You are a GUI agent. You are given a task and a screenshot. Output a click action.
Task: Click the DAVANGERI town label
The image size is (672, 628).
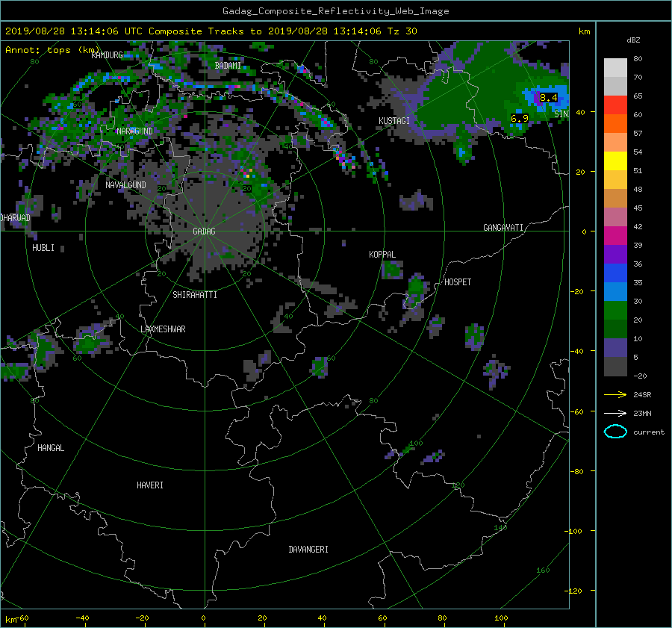tap(308, 550)
